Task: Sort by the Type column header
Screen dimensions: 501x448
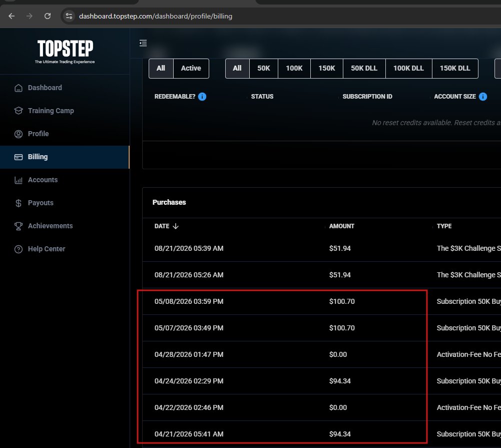Action: [x=444, y=226]
